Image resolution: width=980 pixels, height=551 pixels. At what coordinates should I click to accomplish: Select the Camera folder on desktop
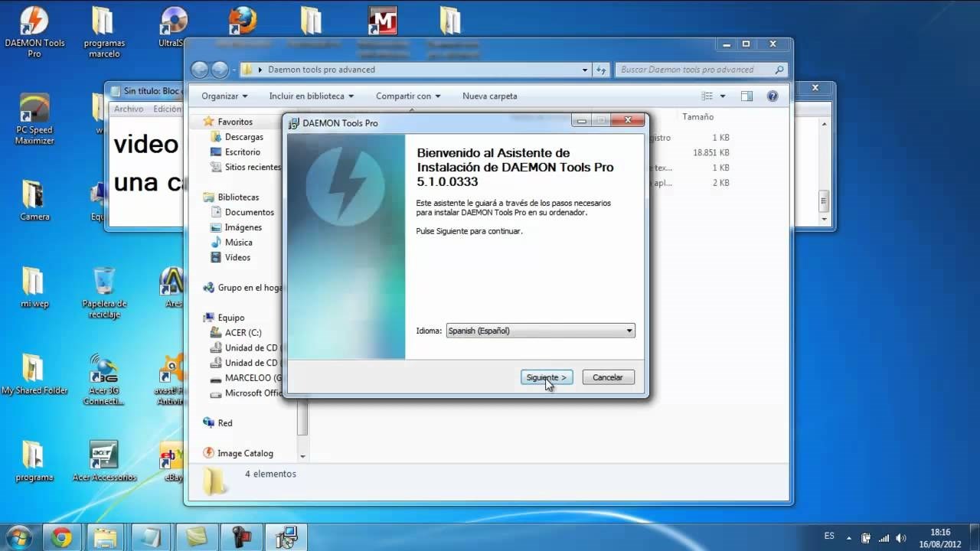click(x=34, y=201)
